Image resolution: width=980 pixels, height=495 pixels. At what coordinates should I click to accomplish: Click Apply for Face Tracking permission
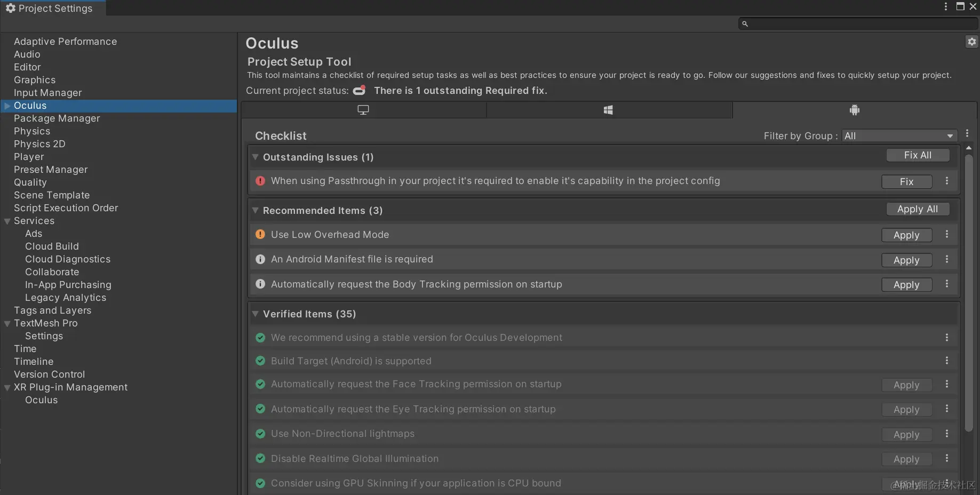[x=906, y=385]
